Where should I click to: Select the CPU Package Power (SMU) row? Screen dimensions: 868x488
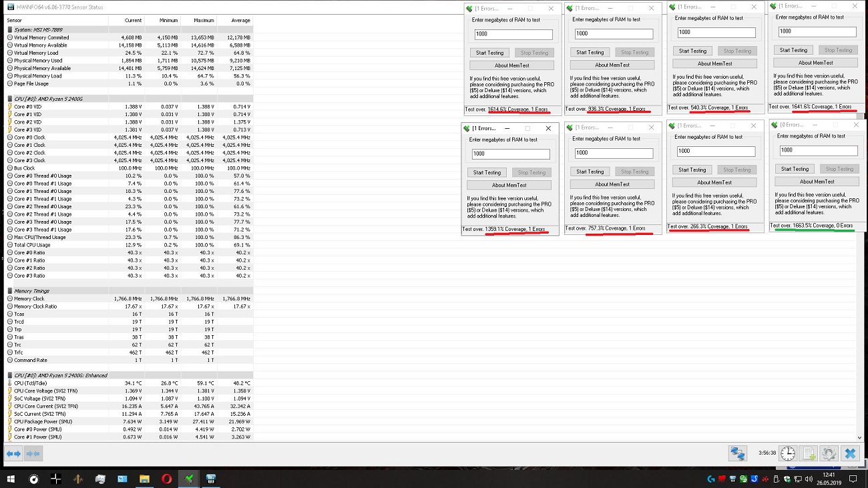[129, 421]
